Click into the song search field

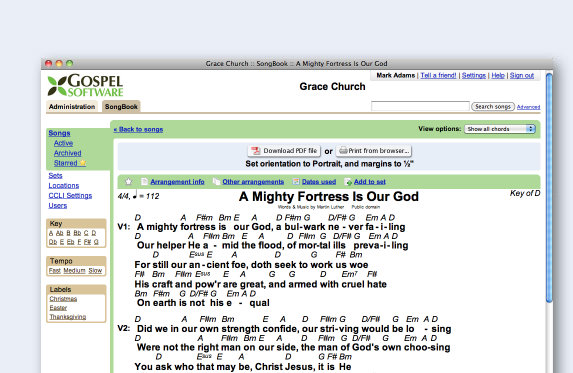(420, 106)
